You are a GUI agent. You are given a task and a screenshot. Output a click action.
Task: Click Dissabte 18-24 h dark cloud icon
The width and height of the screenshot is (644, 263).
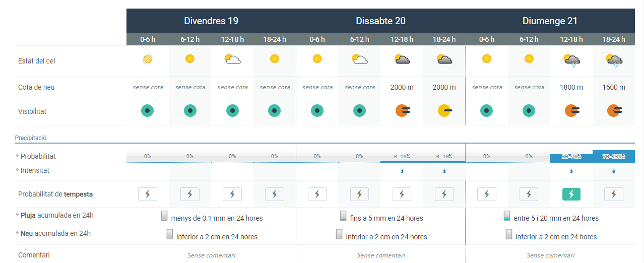[x=444, y=59]
